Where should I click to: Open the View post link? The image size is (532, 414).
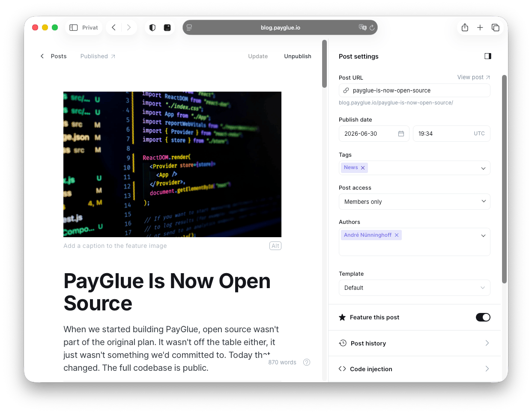click(x=473, y=77)
